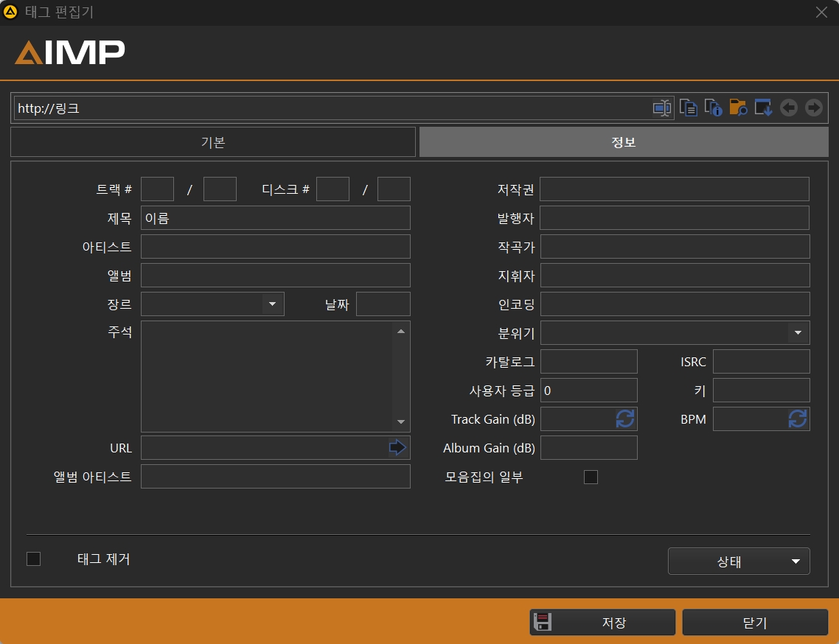Click the 아티스트 input field
This screenshot has width=839, height=644.
276,247
